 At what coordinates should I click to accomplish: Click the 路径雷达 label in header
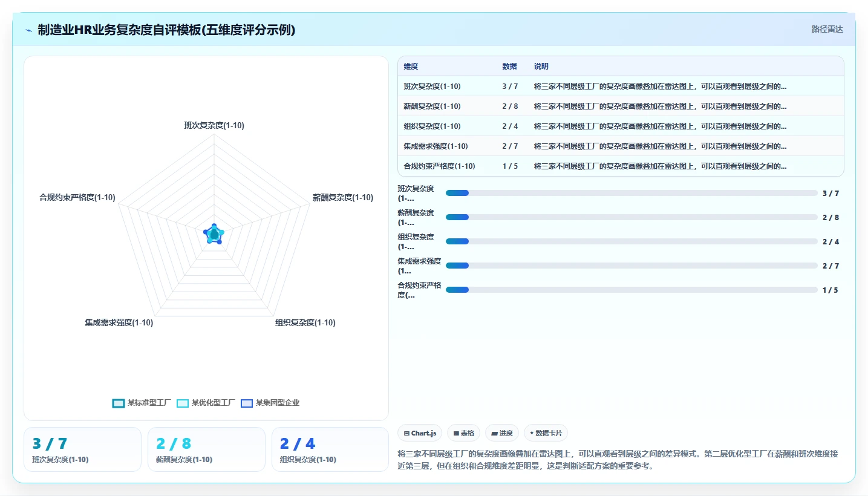pos(827,29)
